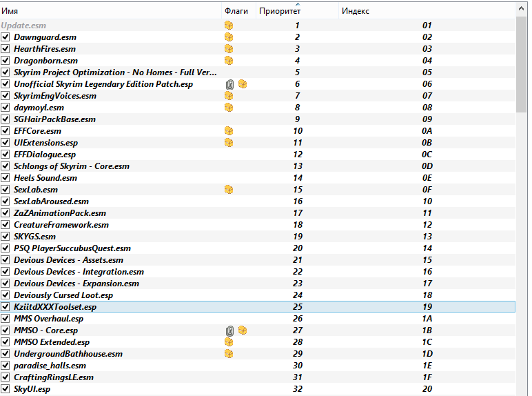Click the archive icon for UIExtensions.esp
This screenshot has width=532, height=396.
[229, 143]
